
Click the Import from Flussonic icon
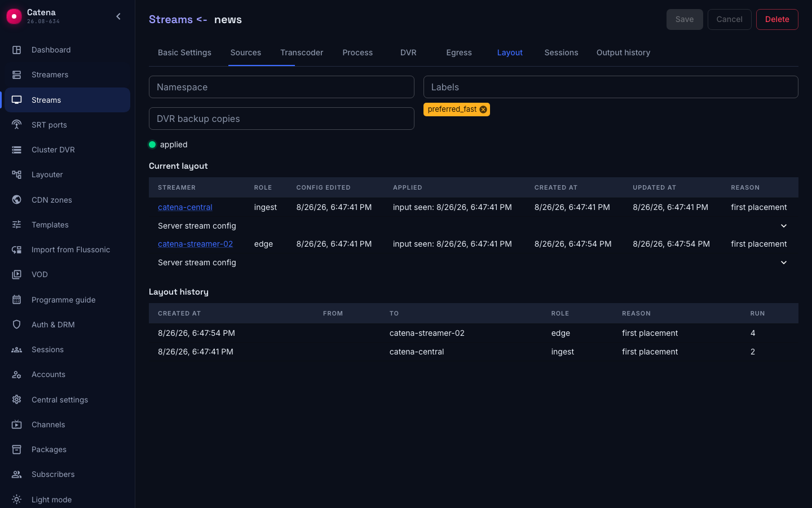[17, 249]
